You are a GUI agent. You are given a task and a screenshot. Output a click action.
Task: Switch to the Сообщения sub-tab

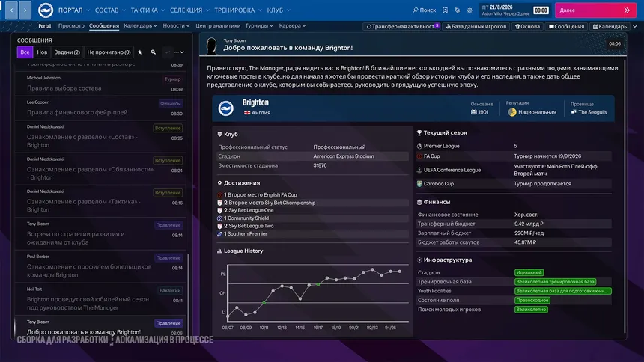(x=104, y=26)
